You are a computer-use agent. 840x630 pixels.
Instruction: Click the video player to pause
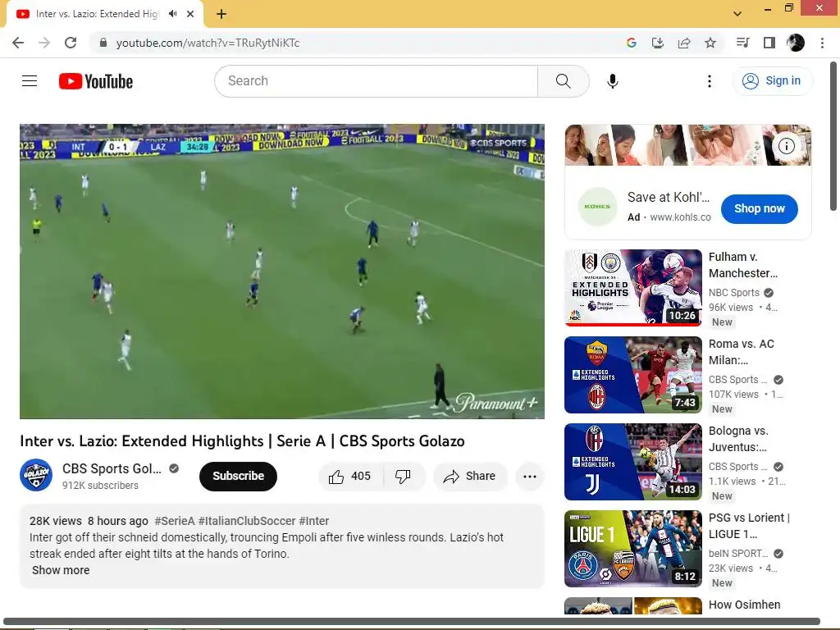282,271
